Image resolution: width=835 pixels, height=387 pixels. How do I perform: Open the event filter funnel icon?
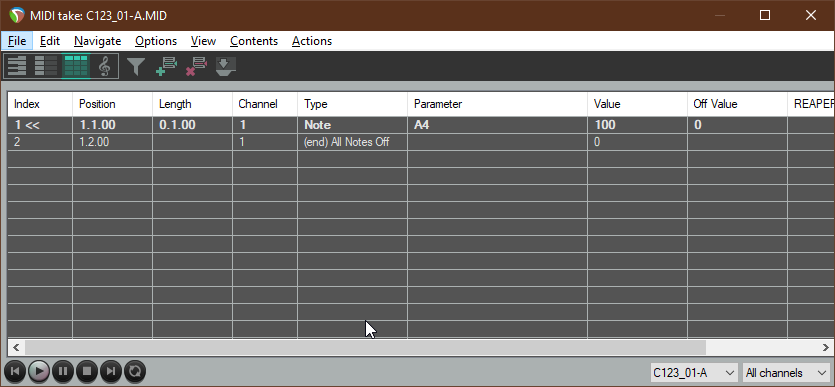coord(136,67)
